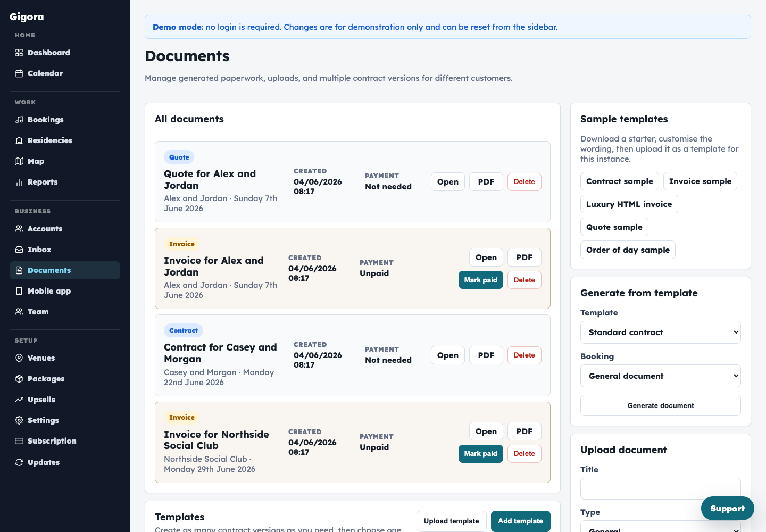Click the Inbox tray icon
Screen dimensions: 766x532
[19, 250]
